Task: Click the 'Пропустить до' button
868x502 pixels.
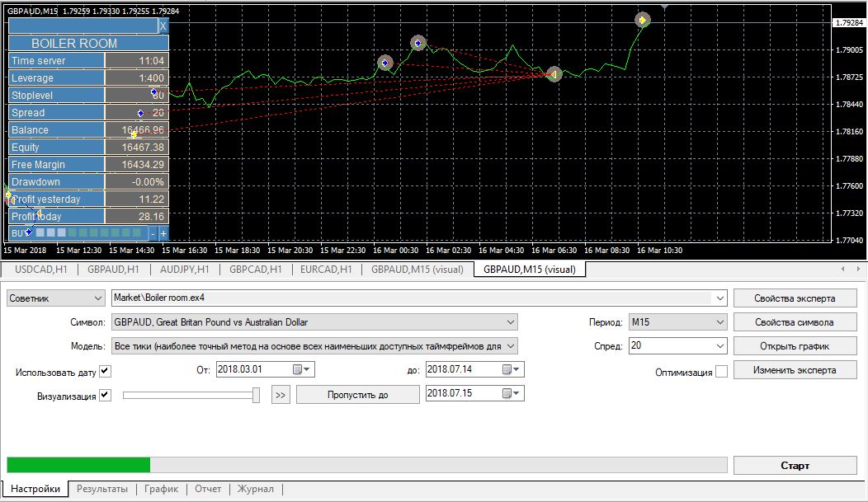Action: 357,395
